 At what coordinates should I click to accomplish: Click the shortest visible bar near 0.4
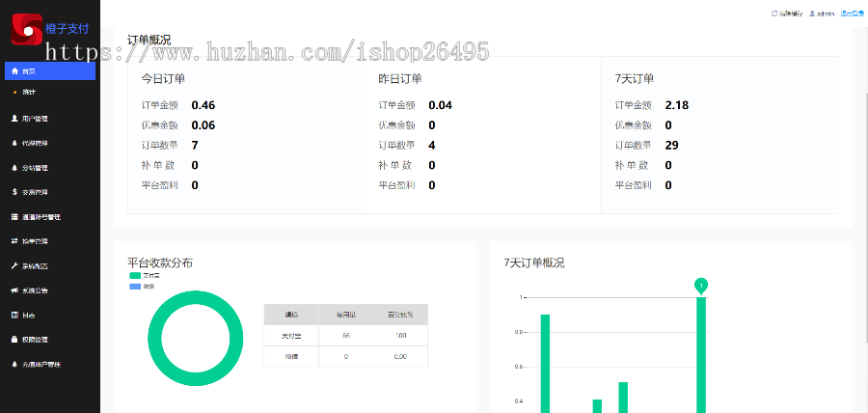pos(597,406)
